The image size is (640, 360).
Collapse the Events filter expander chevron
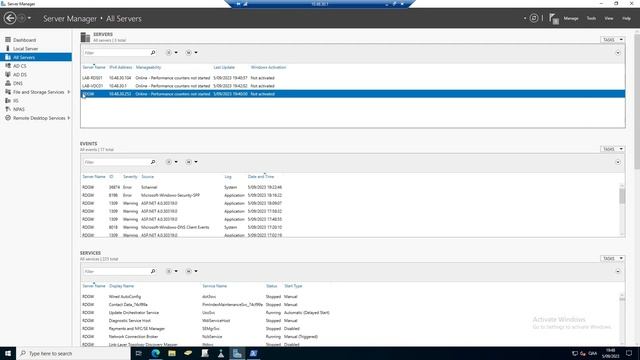point(618,162)
